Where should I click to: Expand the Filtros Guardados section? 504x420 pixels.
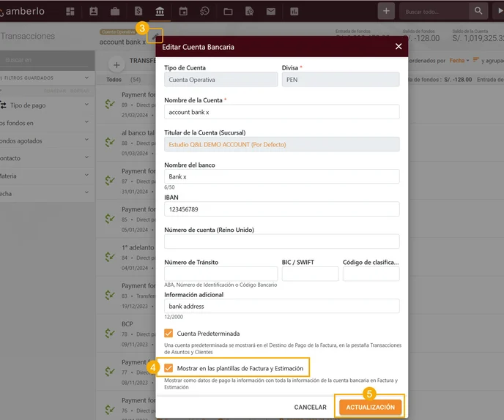pos(86,78)
